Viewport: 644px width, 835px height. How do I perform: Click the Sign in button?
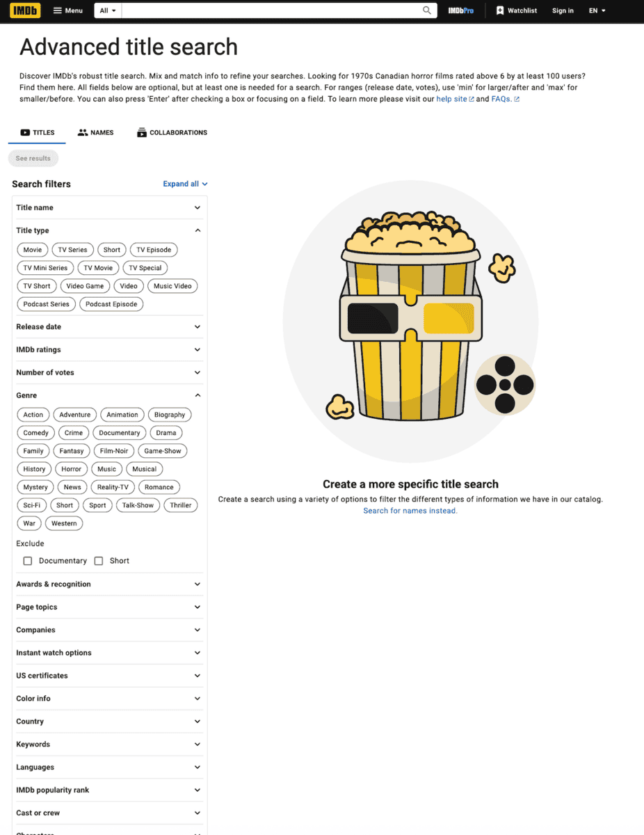coord(563,10)
